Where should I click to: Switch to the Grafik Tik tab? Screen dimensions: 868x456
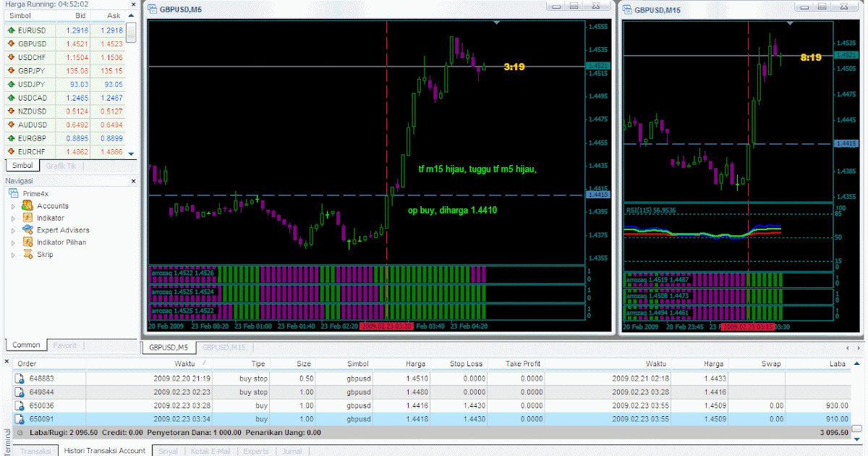click(60, 166)
